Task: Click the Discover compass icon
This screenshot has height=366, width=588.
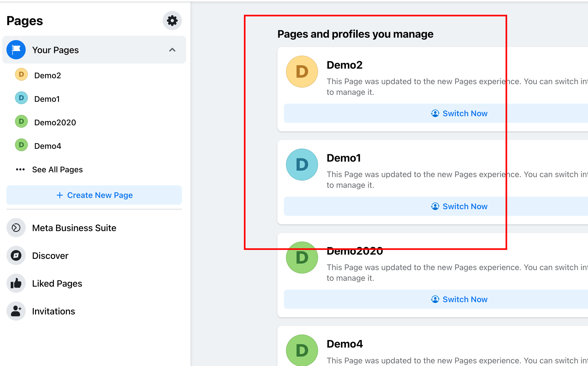Action: (x=16, y=256)
